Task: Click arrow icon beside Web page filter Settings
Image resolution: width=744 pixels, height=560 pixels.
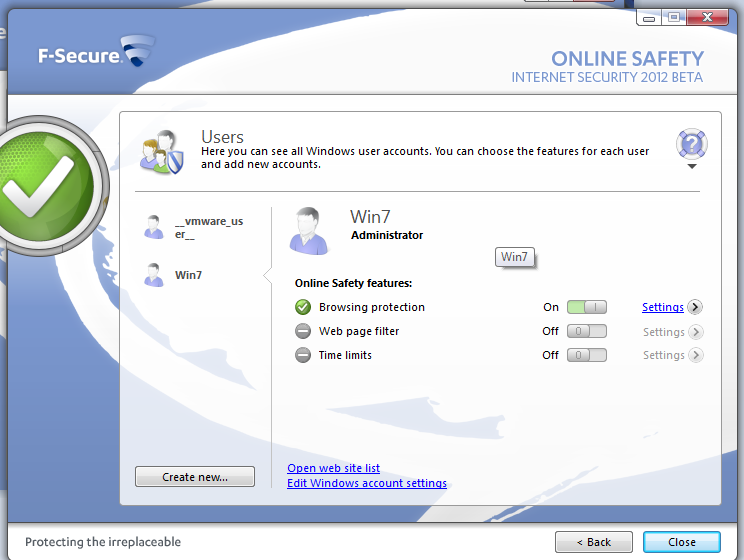Action: (696, 332)
